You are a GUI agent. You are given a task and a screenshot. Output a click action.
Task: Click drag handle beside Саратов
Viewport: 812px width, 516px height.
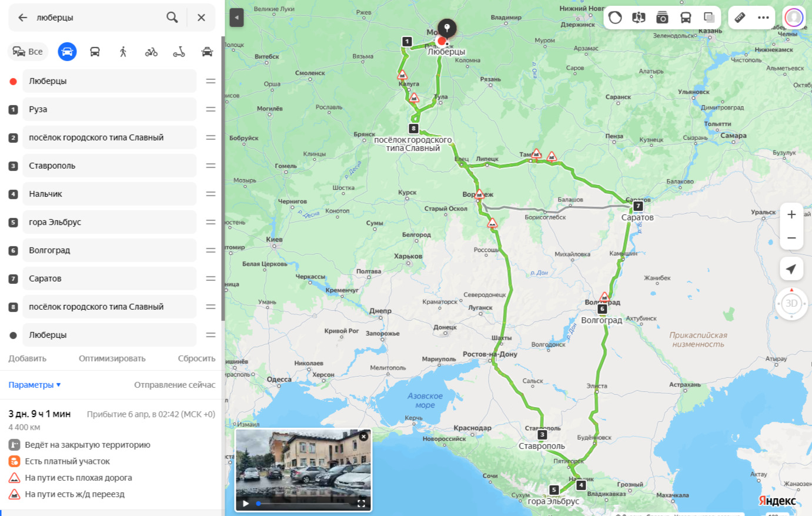[210, 279]
